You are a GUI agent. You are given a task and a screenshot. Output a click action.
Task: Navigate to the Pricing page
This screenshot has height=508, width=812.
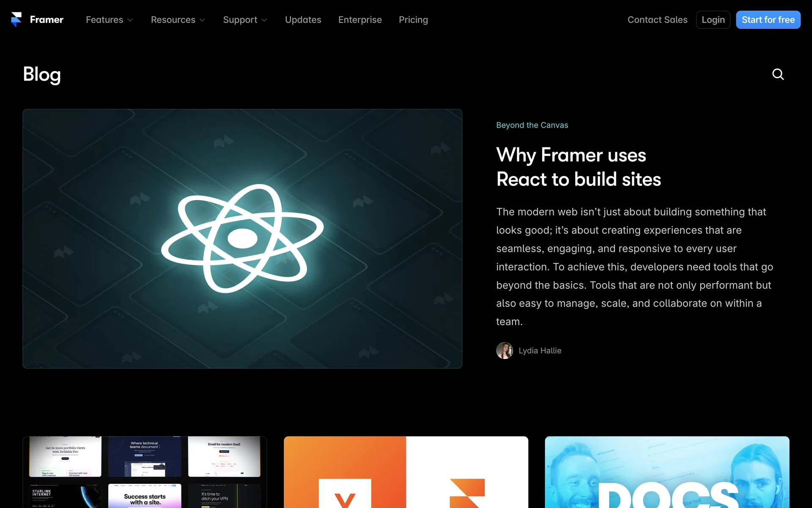pyautogui.click(x=413, y=20)
